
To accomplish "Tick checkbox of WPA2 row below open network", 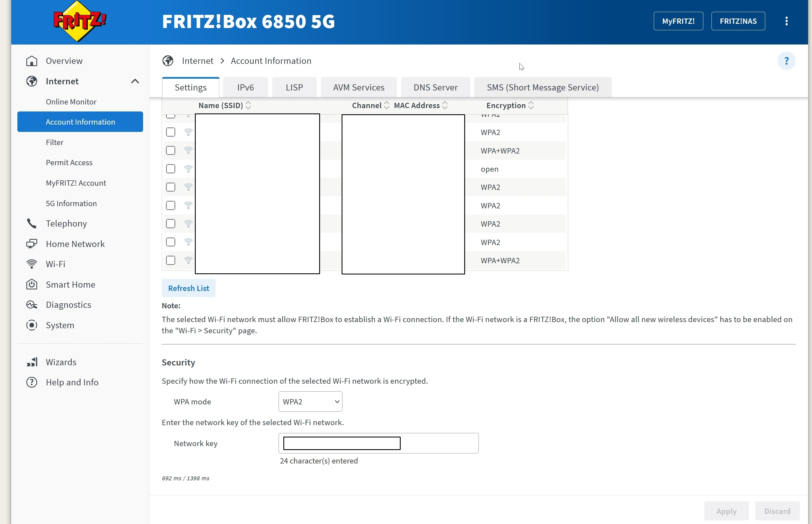I will 171,187.
